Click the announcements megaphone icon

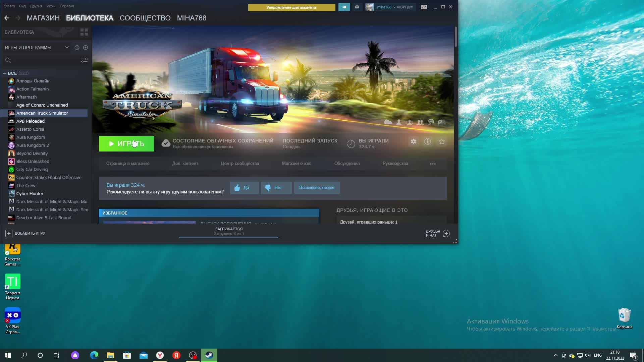coord(344,7)
